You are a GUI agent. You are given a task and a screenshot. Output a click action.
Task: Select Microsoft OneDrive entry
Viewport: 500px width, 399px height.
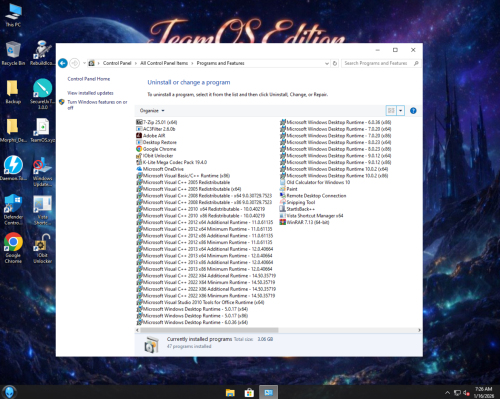pos(160,169)
